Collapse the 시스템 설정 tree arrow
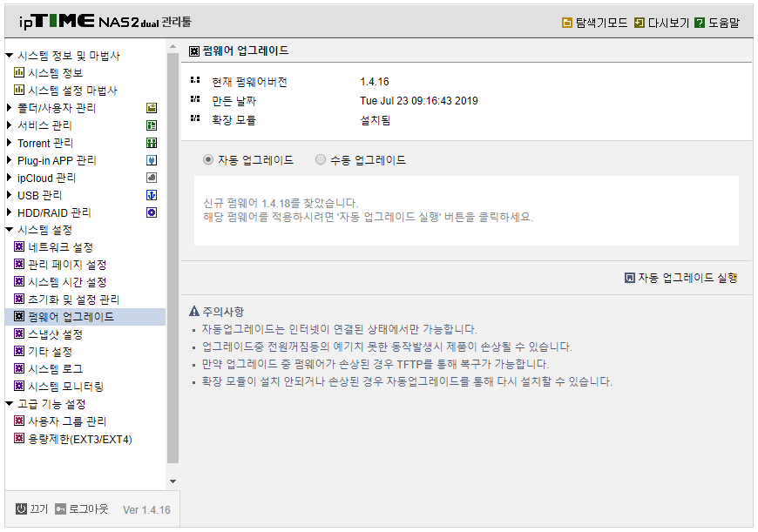Screen dimensions: 758x532 (x=10, y=230)
